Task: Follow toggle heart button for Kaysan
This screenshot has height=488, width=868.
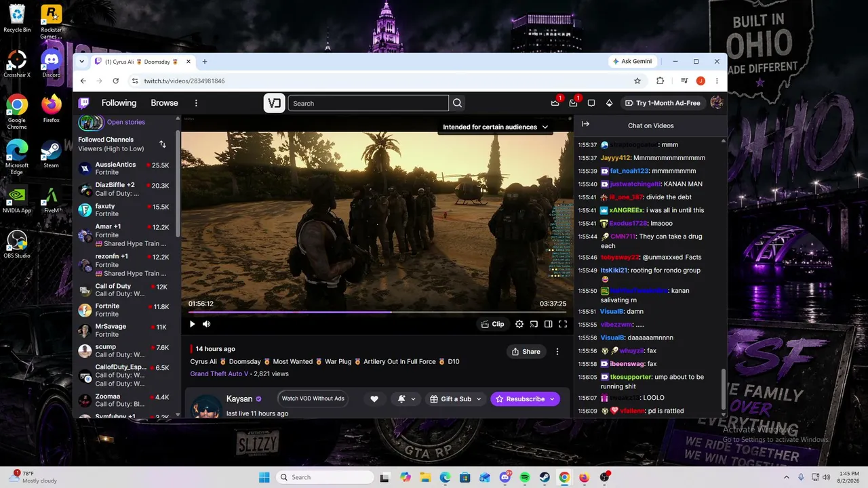Action: (x=374, y=399)
